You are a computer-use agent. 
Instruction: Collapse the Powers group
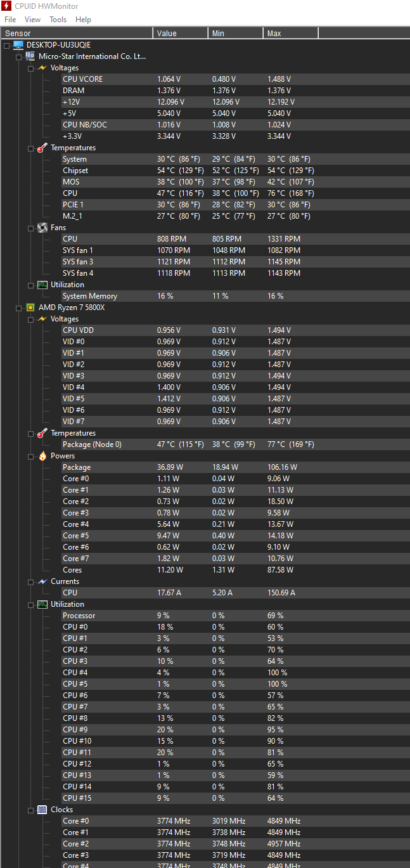[x=30, y=456]
